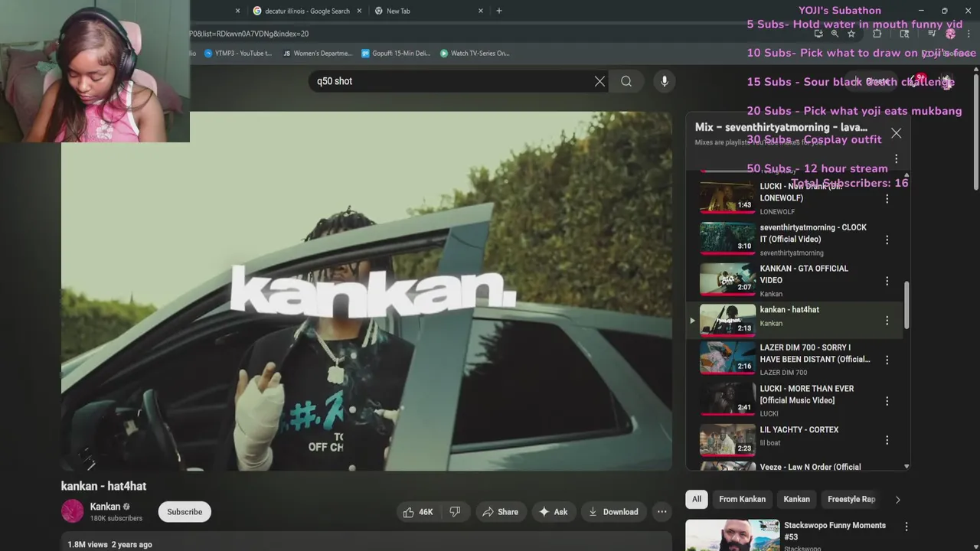Download the video
This screenshot has width=980, height=551.
click(613, 512)
